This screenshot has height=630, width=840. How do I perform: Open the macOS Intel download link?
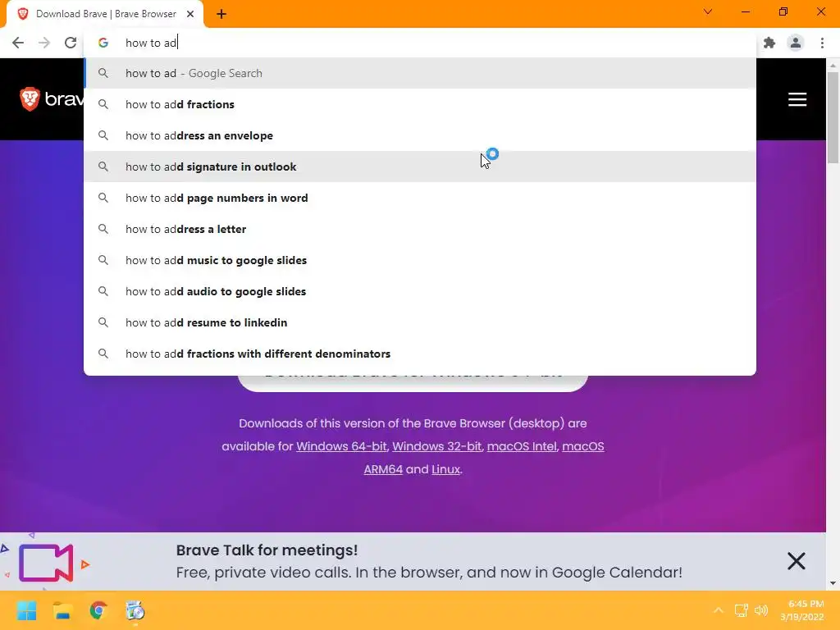[522, 446]
